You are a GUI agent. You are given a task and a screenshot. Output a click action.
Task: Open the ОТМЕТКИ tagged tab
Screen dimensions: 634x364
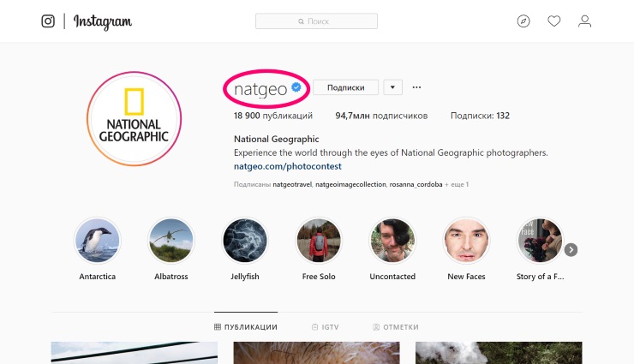pyautogui.click(x=396, y=327)
